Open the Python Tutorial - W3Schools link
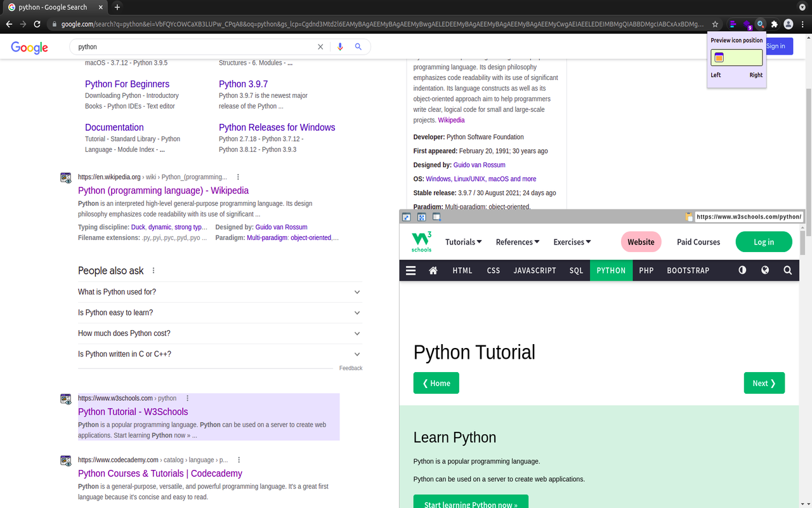 (133, 411)
